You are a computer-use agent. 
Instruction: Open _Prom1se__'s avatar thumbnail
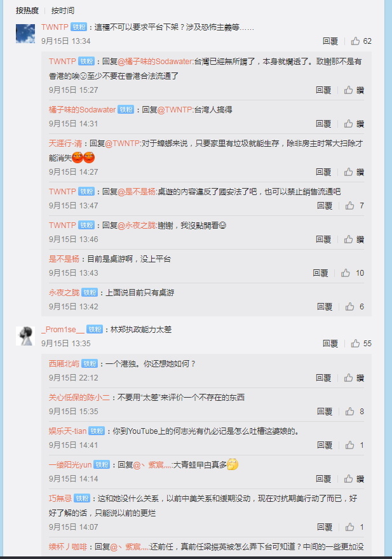(25, 336)
